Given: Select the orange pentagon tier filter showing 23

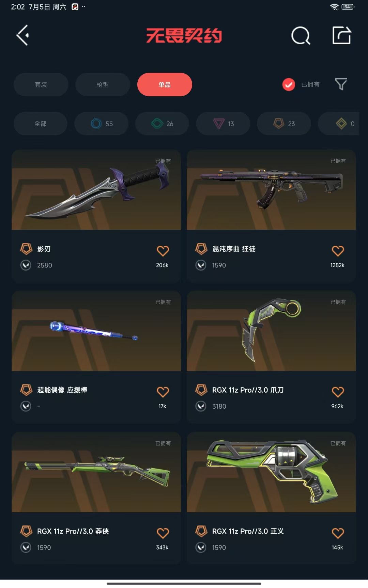Looking at the screenshot, I should pyautogui.click(x=284, y=124).
